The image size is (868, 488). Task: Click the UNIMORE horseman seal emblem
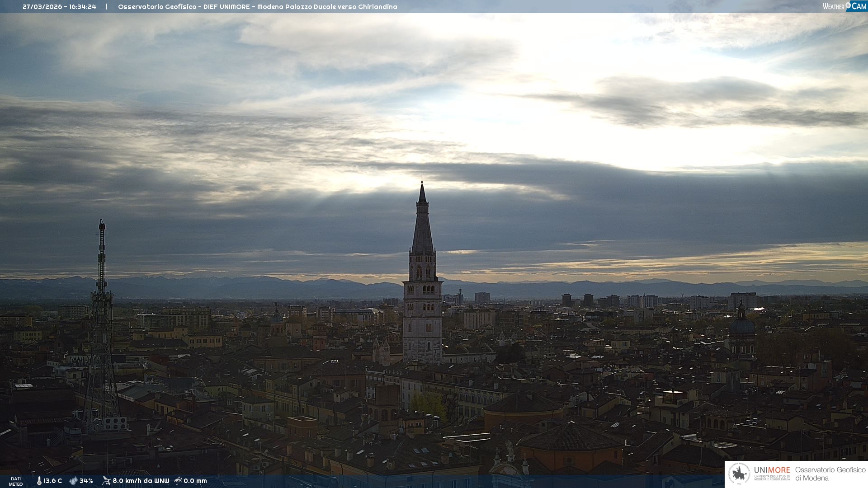coord(739,474)
